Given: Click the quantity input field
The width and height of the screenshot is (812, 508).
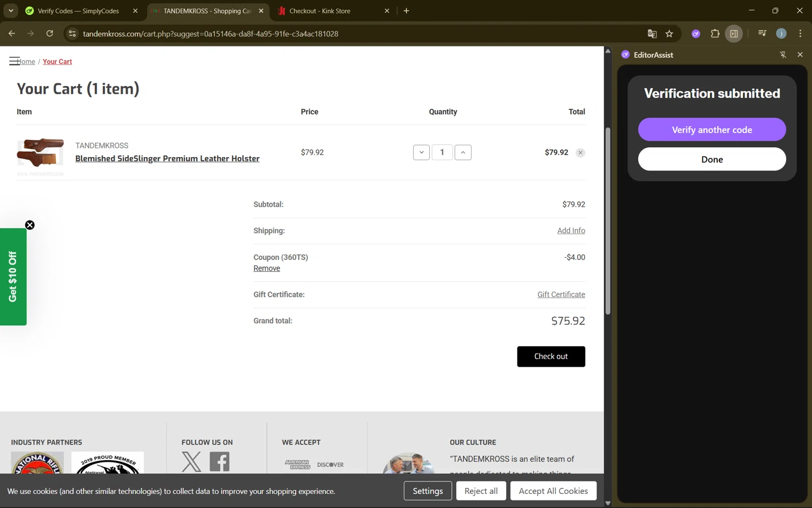Looking at the screenshot, I should tap(442, 153).
